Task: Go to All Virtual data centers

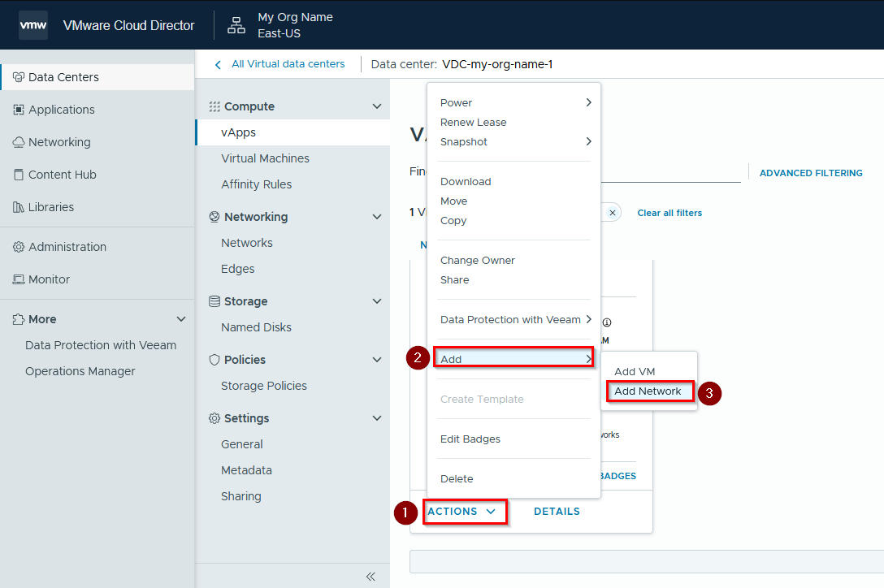Action: [288, 64]
